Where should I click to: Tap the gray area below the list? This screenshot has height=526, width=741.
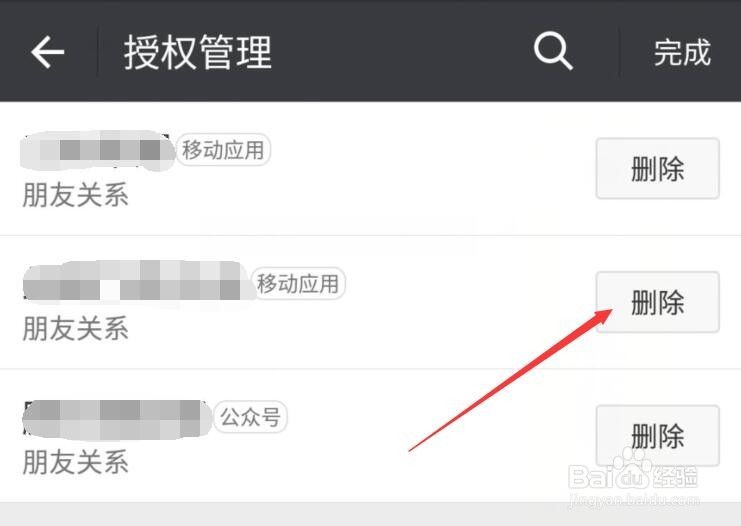click(370, 514)
